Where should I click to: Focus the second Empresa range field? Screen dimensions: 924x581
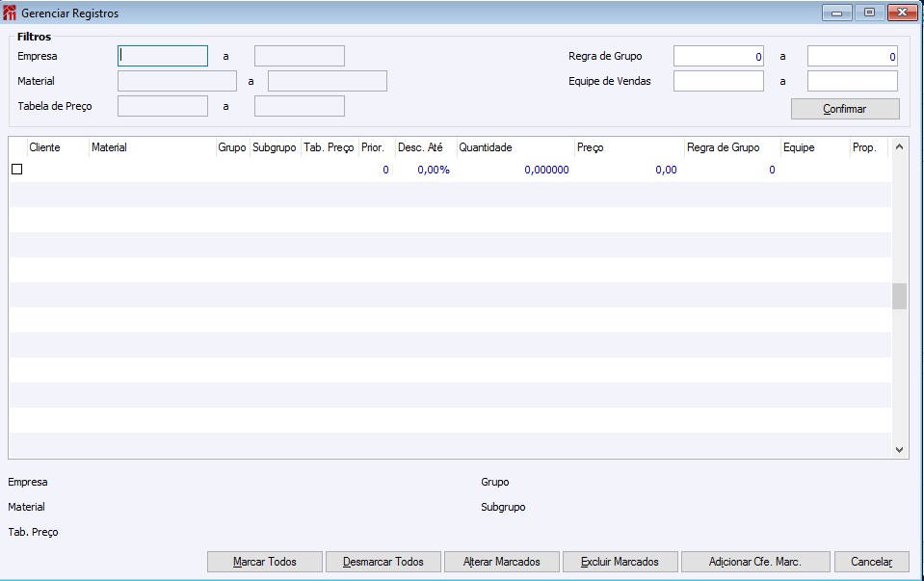pos(300,56)
